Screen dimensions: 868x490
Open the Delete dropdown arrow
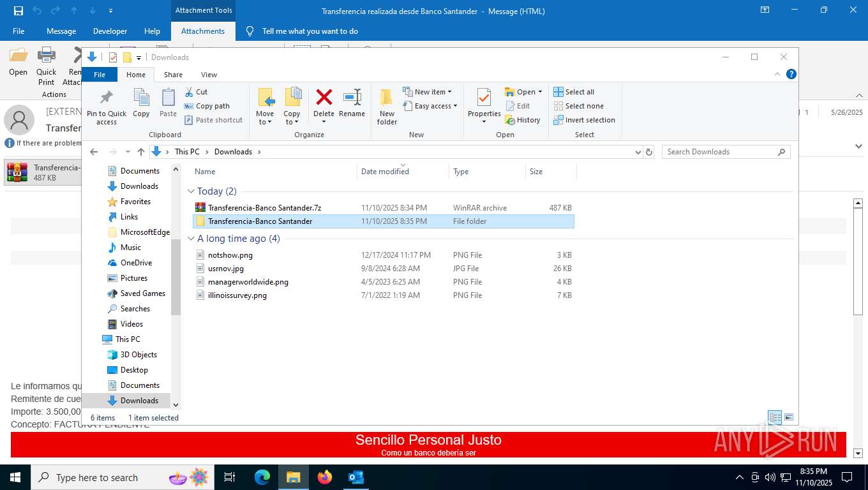324,122
